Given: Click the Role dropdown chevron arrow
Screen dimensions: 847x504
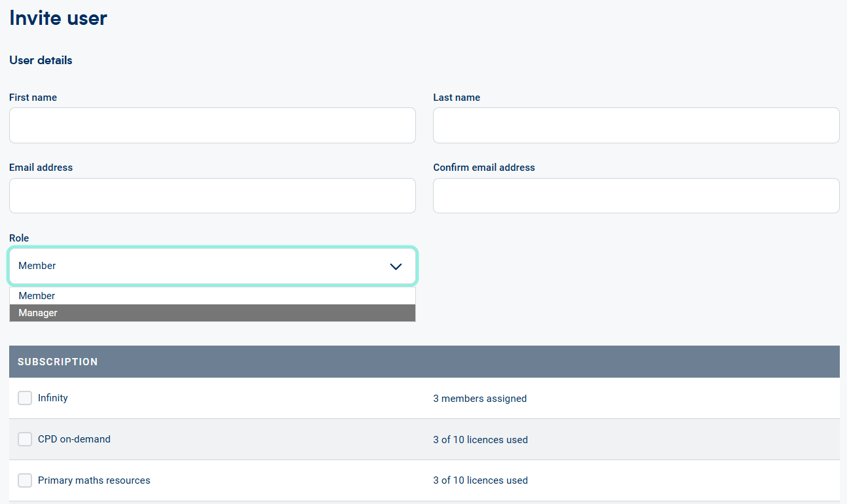Looking at the screenshot, I should [396, 266].
